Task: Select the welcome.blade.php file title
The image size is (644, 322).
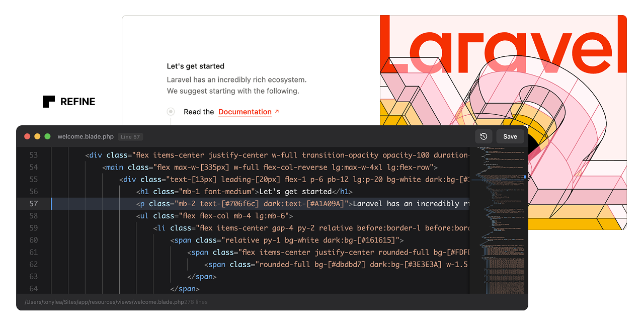Action: pos(86,137)
